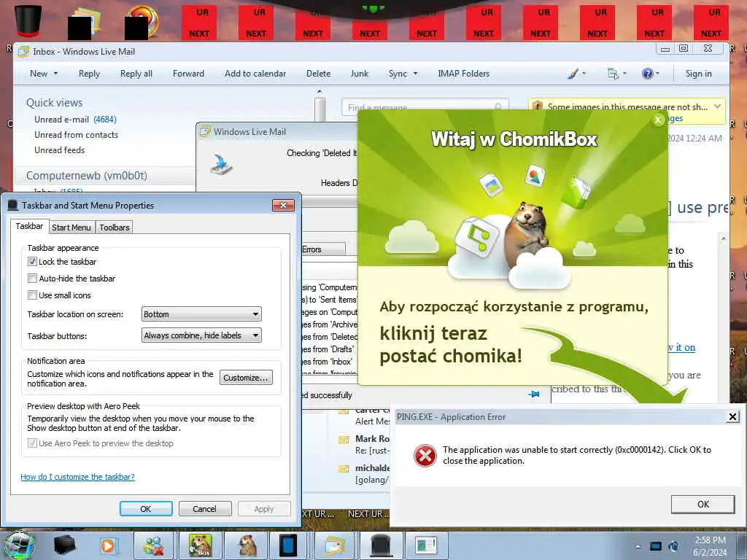Open the black box icon on taskbar

pos(64,545)
